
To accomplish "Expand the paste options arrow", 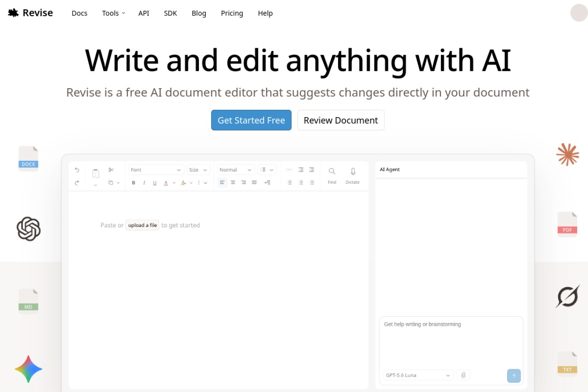I will pyautogui.click(x=96, y=185).
